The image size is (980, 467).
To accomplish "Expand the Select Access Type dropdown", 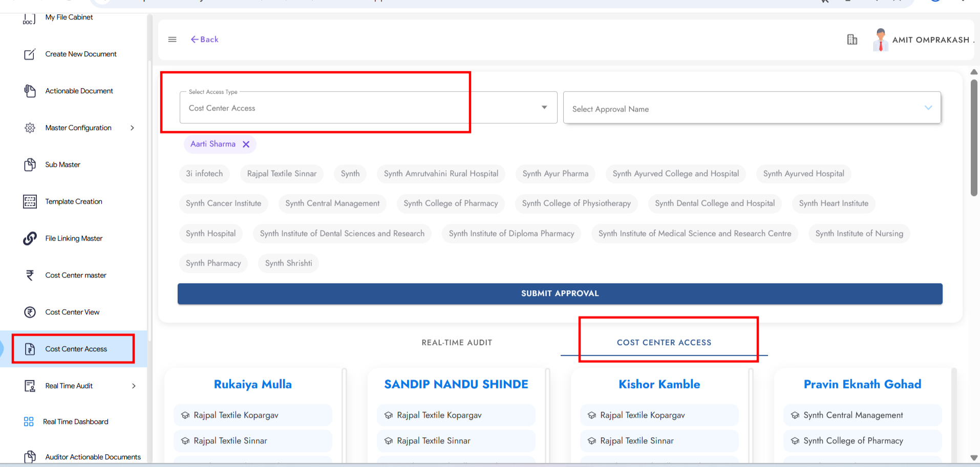I will coord(543,108).
